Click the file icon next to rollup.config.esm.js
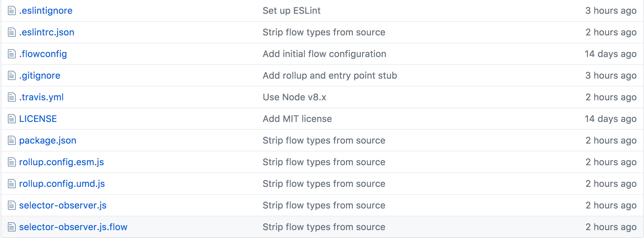 (x=12, y=162)
